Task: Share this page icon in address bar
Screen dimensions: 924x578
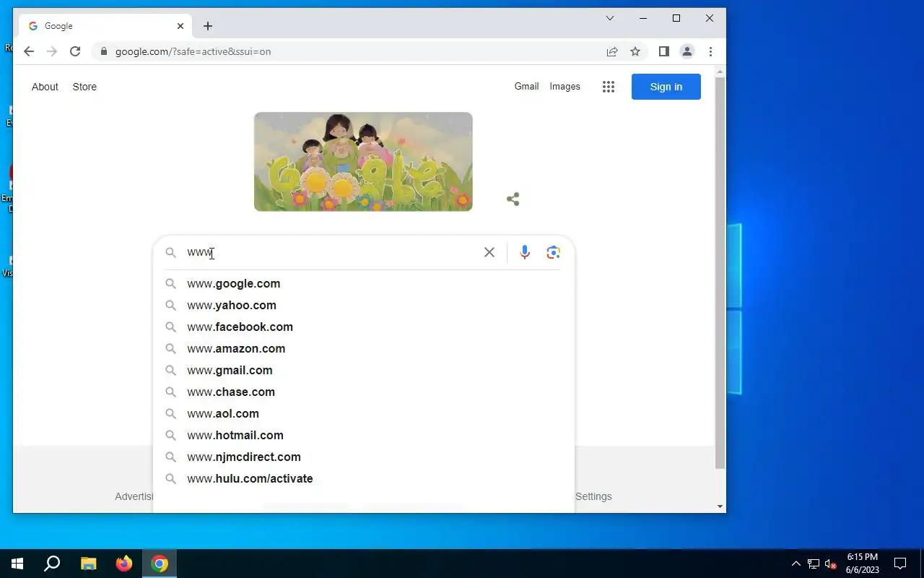Action: (x=612, y=51)
